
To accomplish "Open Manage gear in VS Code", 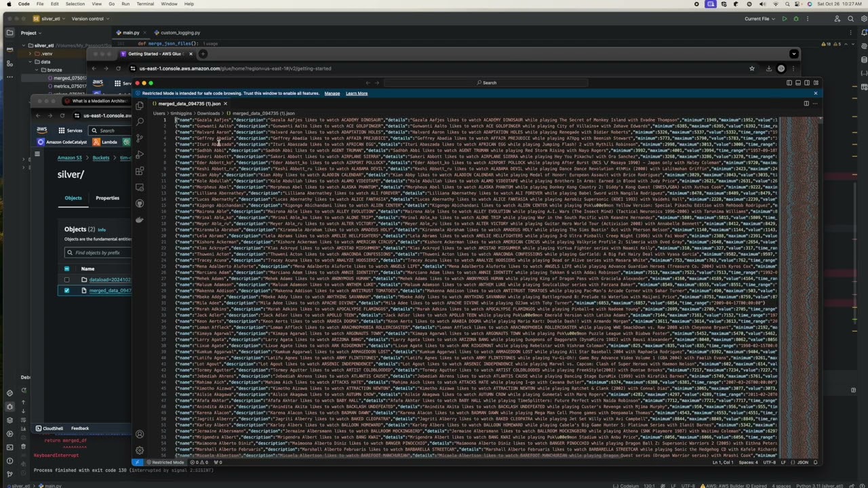I will click(x=140, y=450).
